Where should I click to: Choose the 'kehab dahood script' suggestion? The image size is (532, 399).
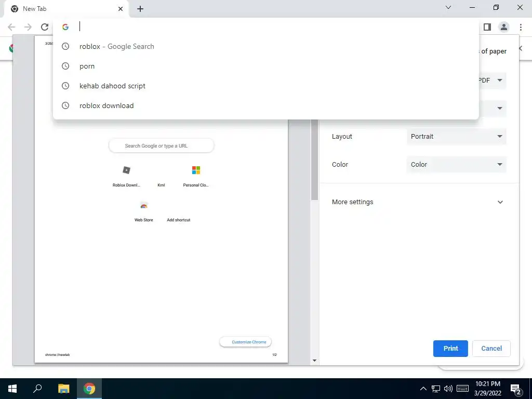[x=266, y=86]
